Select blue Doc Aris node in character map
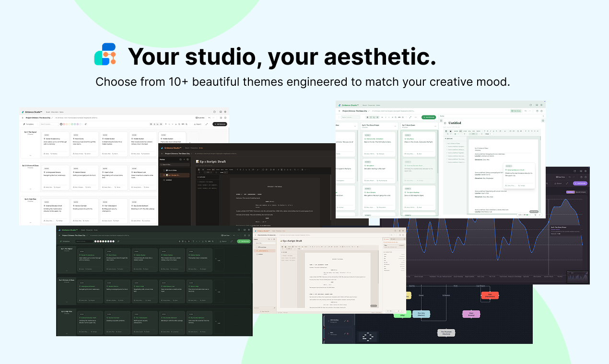The image size is (609, 364). pos(421,314)
